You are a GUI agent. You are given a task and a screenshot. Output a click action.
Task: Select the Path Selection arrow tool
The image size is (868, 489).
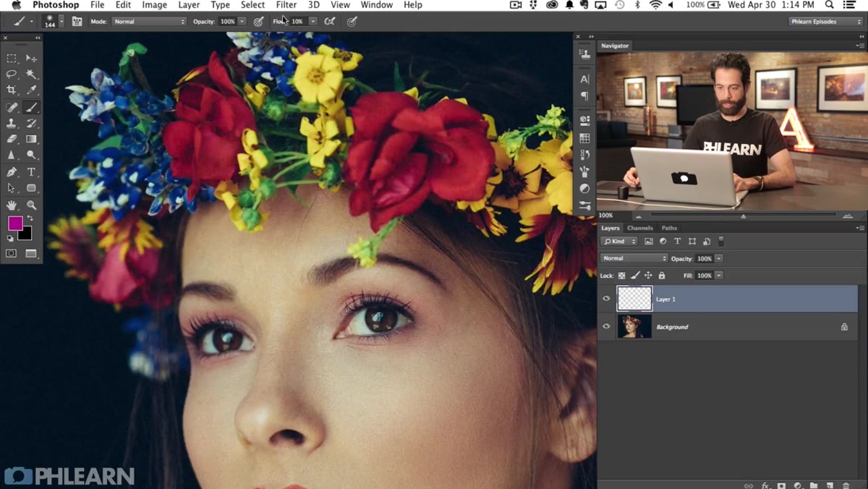coord(12,188)
